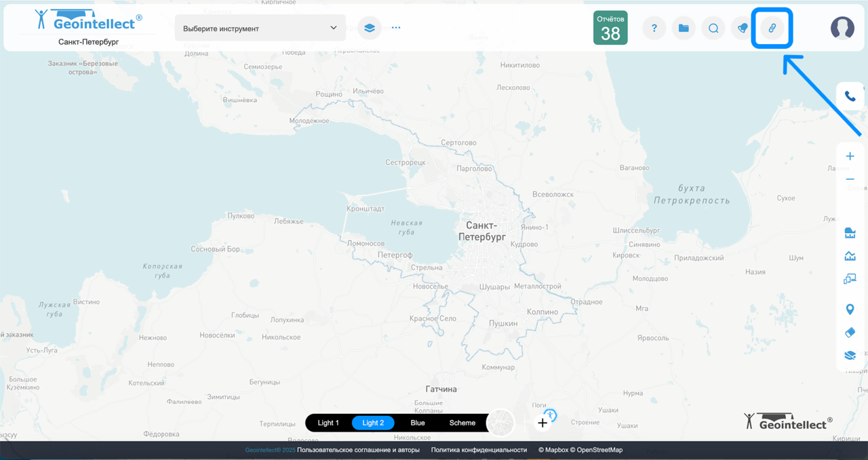Open the 'Отчётов 38' reports counter
The image size is (868, 460).
[x=610, y=28]
